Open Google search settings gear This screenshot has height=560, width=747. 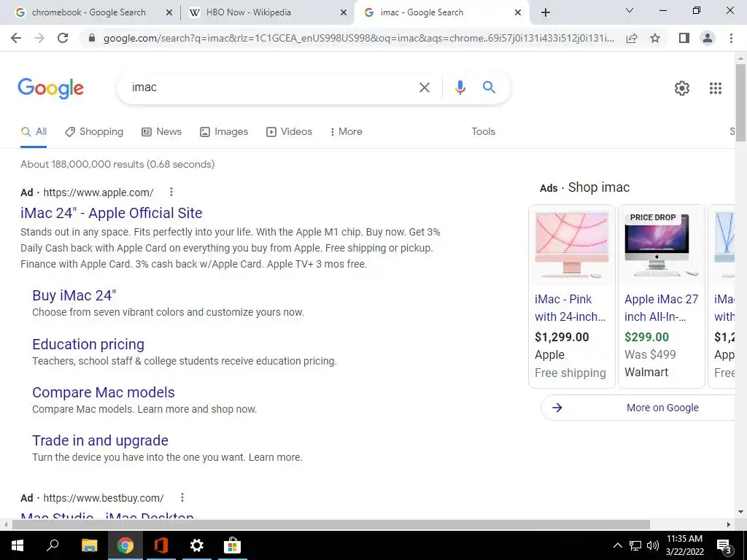[x=682, y=88]
